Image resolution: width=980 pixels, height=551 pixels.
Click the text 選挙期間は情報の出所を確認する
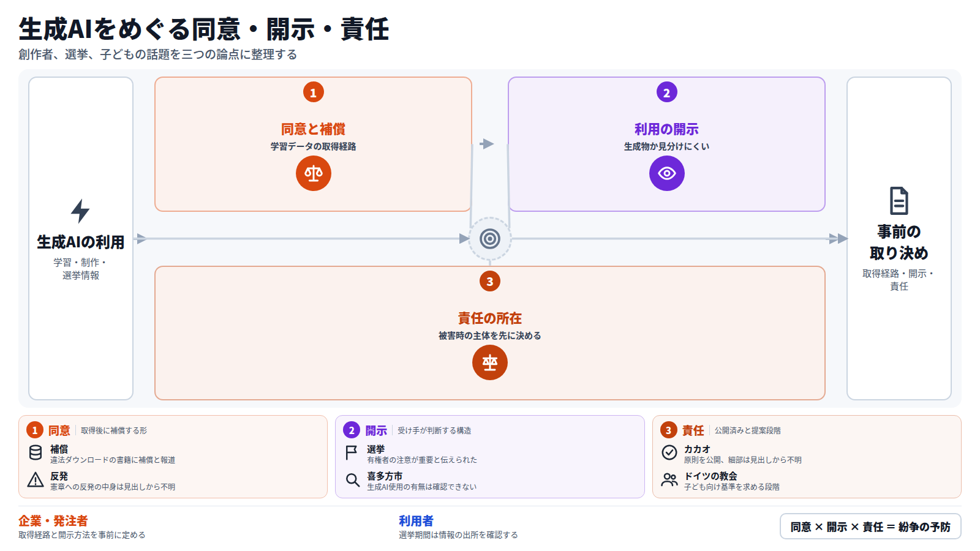point(458,535)
